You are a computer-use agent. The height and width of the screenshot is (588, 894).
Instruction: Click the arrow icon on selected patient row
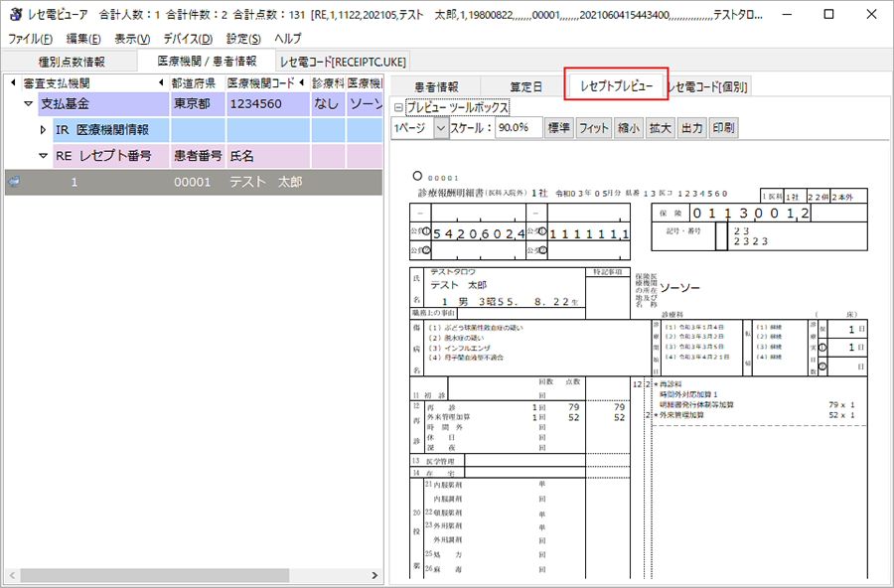coord(15,182)
